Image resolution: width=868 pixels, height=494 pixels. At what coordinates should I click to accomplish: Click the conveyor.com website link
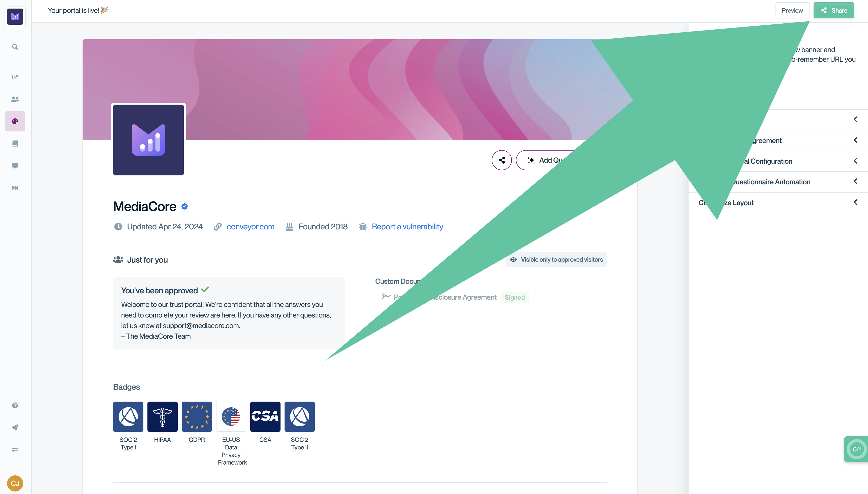click(x=250, y=226)
